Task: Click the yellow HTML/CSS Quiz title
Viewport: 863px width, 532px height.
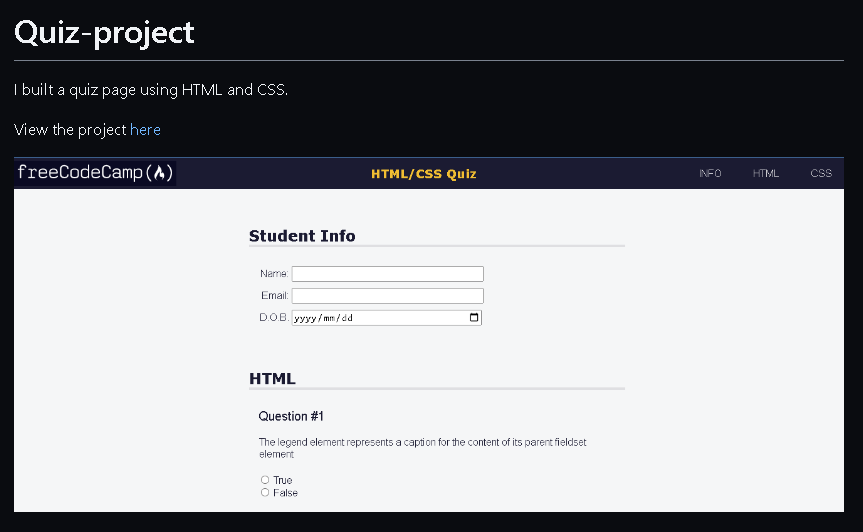Action: click(x=424, y=174)
